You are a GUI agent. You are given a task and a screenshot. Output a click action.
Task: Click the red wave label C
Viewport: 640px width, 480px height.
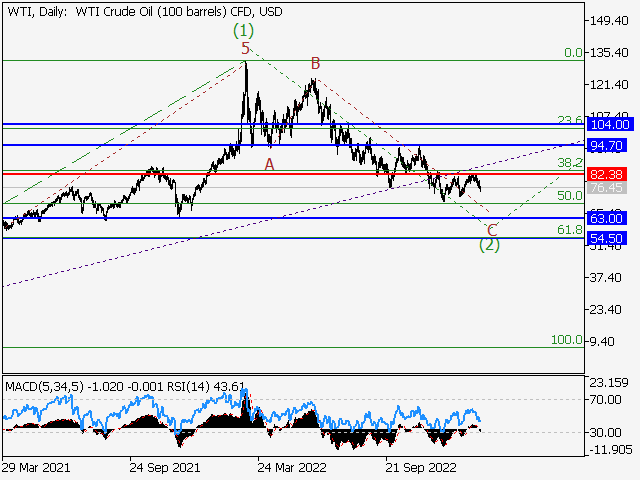(x=492, y=230)
